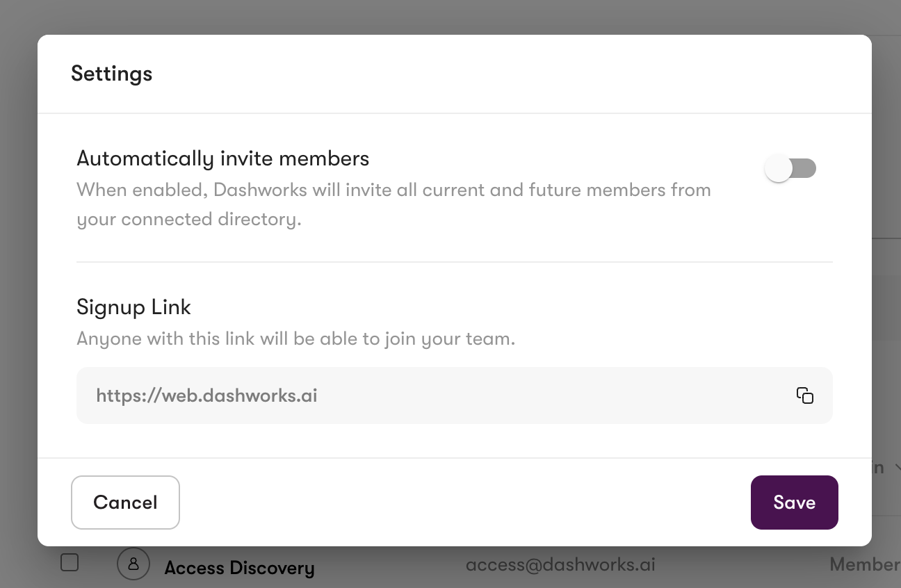
Task: Open the Member role selector for Access Discovery
Action: 864,564
